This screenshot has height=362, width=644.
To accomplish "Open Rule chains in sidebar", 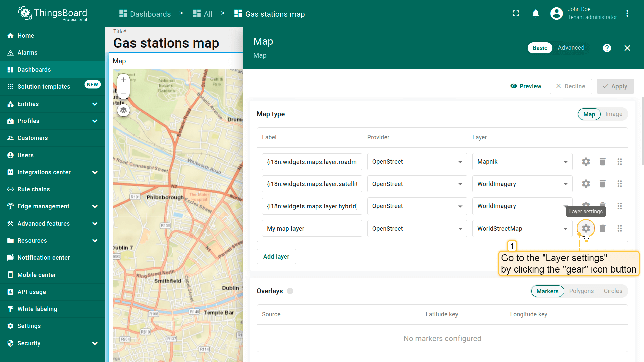I will tap(34, 189).
